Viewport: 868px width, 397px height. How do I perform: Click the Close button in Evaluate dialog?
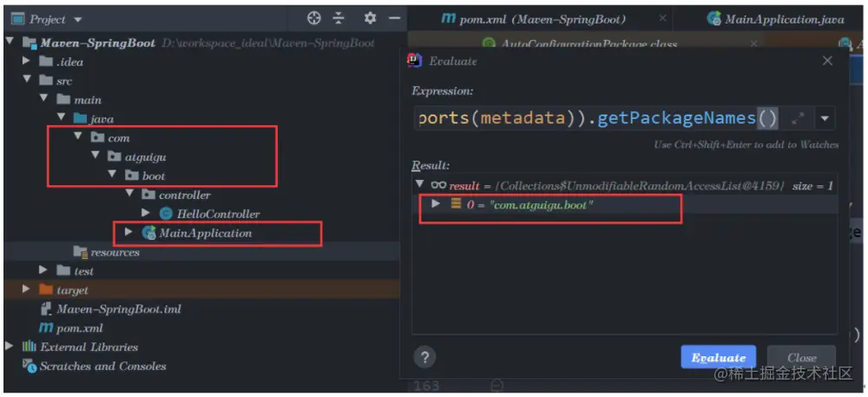point(801,358)
